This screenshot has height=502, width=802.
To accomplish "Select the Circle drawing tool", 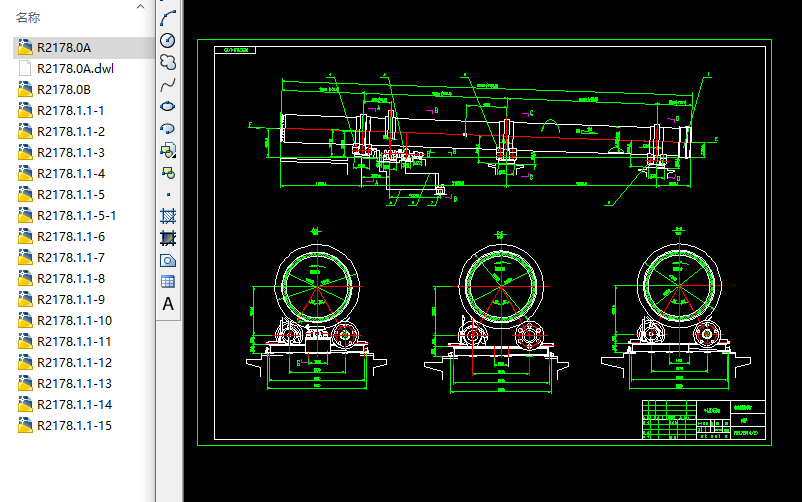I will [x=168, y=40].
